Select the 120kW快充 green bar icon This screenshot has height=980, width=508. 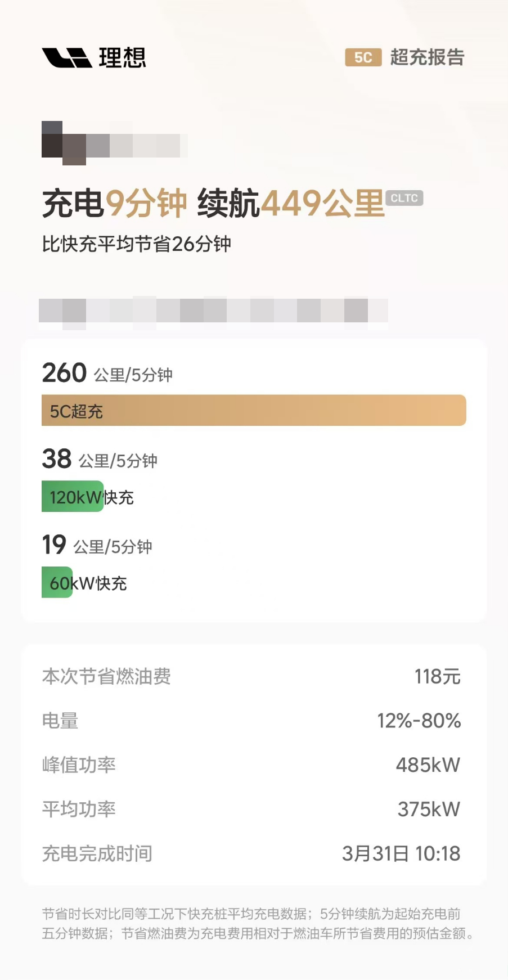[71, 497]
